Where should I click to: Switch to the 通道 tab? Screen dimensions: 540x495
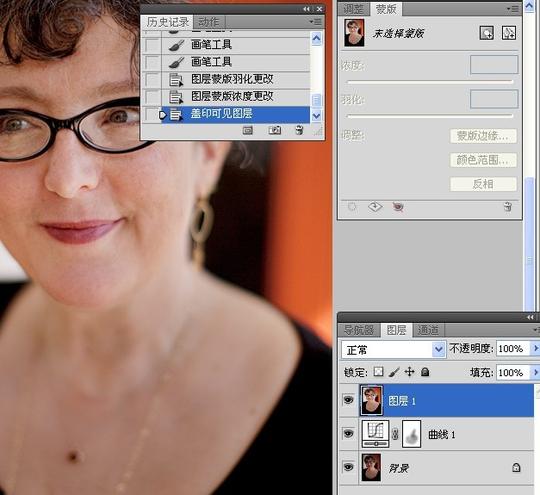tap(428, 330)
